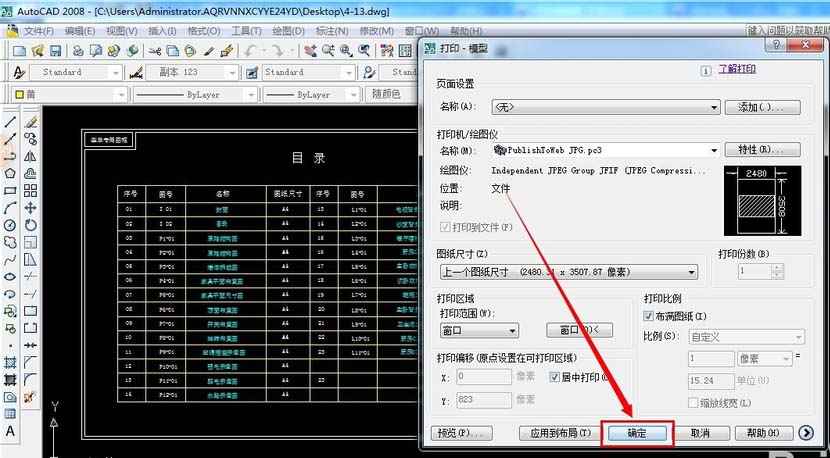This screenshot has height=458, width=830.
Task: Click the Dimension Style icon
Action: [x=136, y=72]
